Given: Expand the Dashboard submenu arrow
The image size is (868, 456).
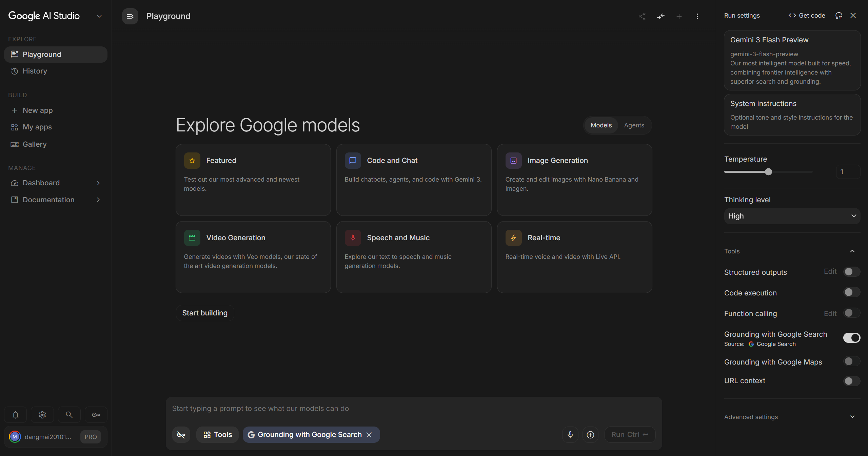Looking at the screenshot, I should (x=98, y=183).
